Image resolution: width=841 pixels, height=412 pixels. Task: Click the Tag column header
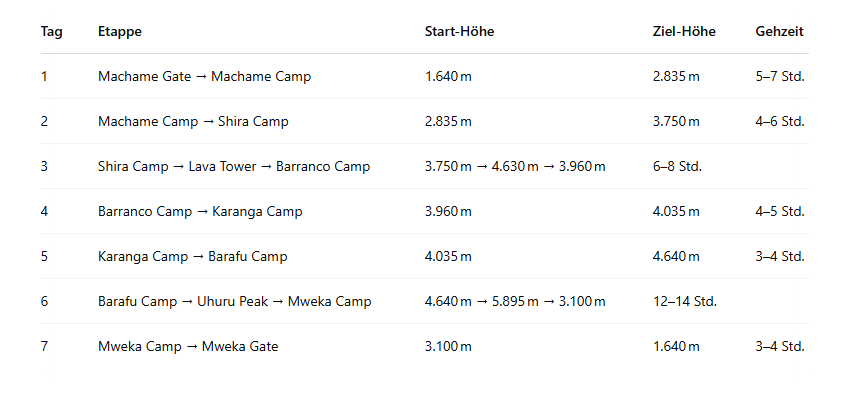pyautogui.click(x=52, y=31)
